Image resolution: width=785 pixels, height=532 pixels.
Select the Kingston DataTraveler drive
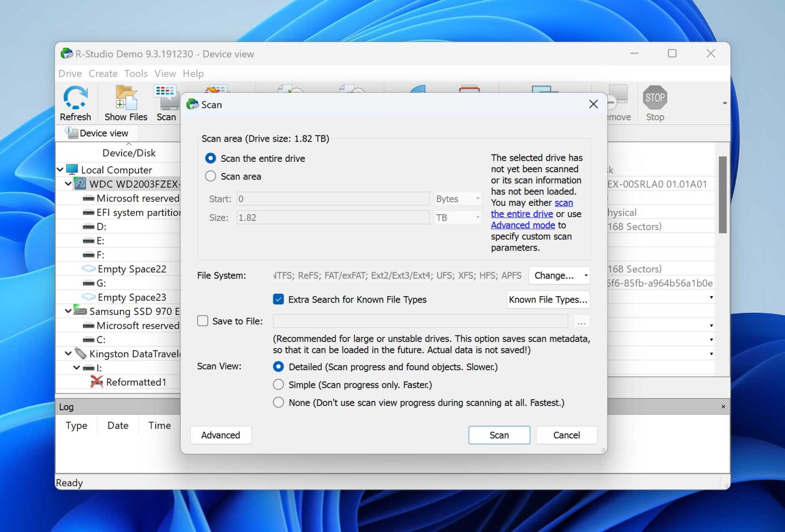[x=132, y=354]
